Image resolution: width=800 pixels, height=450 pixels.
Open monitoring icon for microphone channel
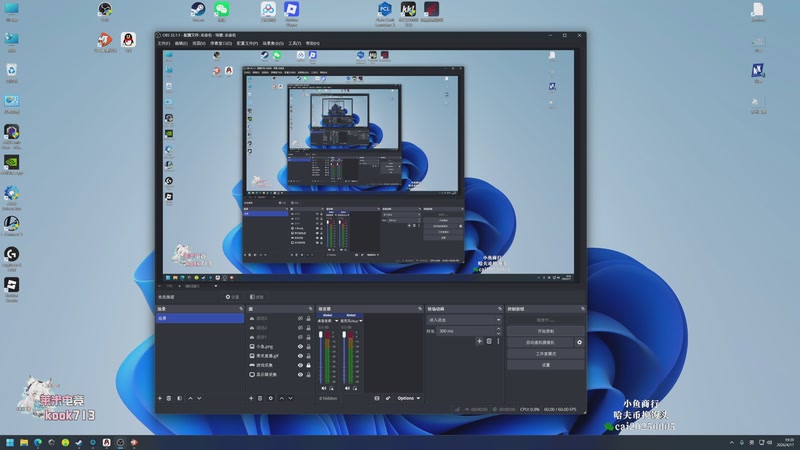(355, 388)
